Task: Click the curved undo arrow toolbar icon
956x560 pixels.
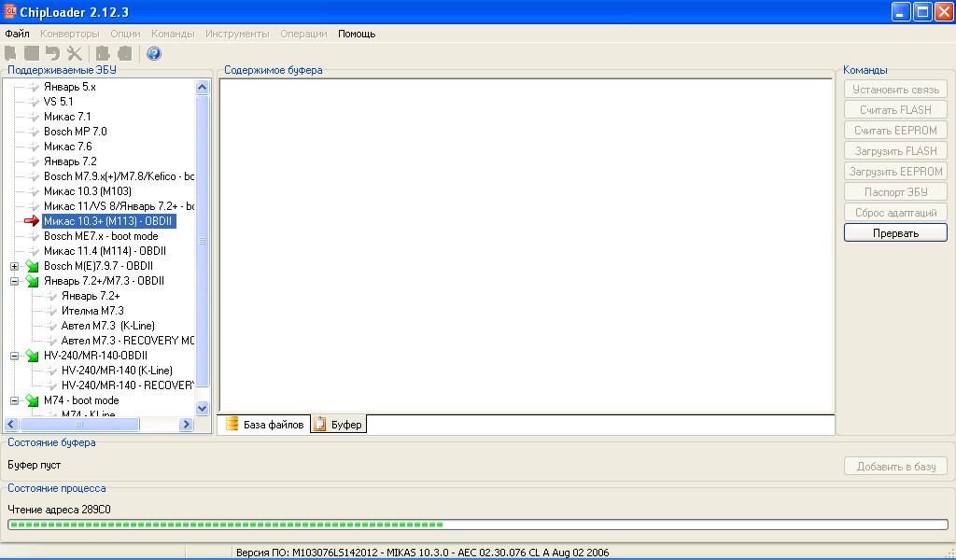Action: click(x=53, y=53)
